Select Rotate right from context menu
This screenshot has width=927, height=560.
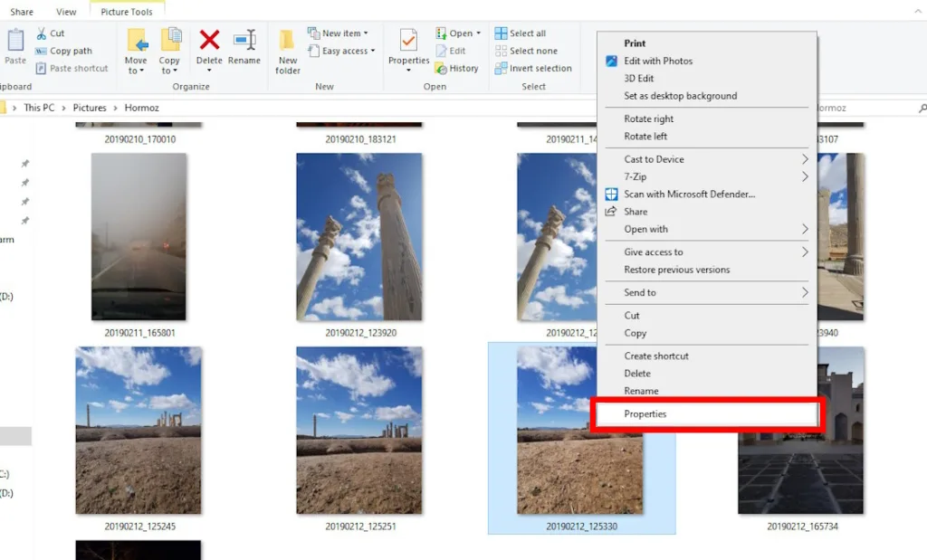click(x=648, y=119)
